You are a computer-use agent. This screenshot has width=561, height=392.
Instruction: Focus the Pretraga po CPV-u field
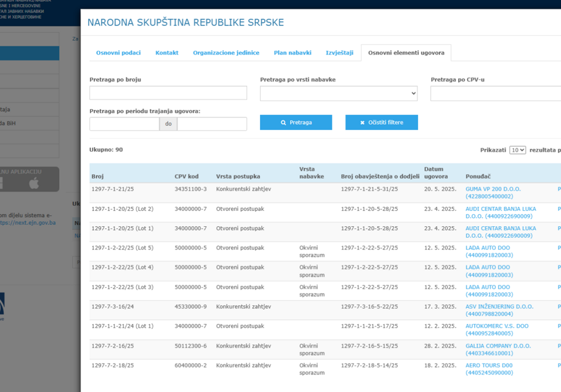pyautogui.click(x=495, y=93)
